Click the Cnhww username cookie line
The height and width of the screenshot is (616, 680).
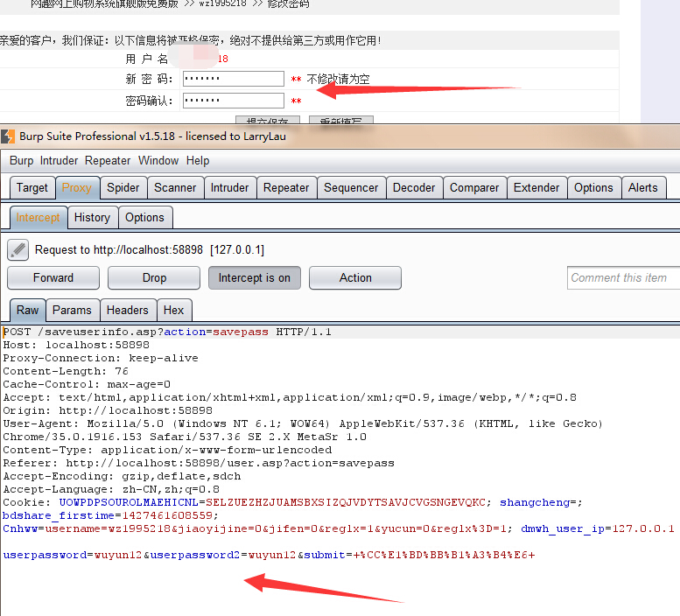tap(339, 528)
